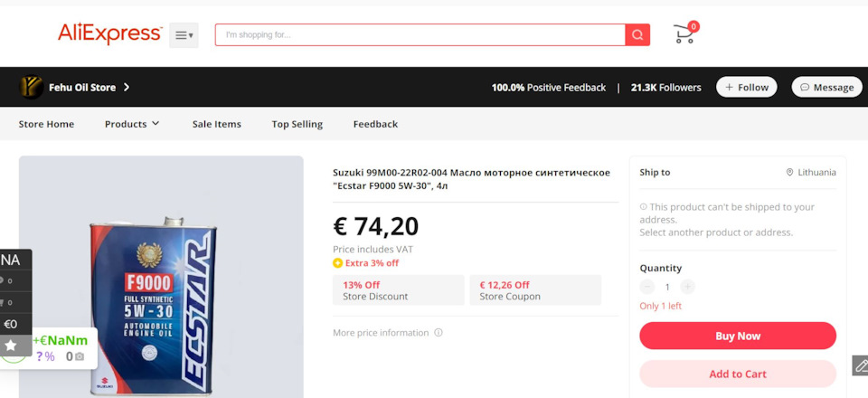Click the AliExpress logo

(x=109, y=34)
